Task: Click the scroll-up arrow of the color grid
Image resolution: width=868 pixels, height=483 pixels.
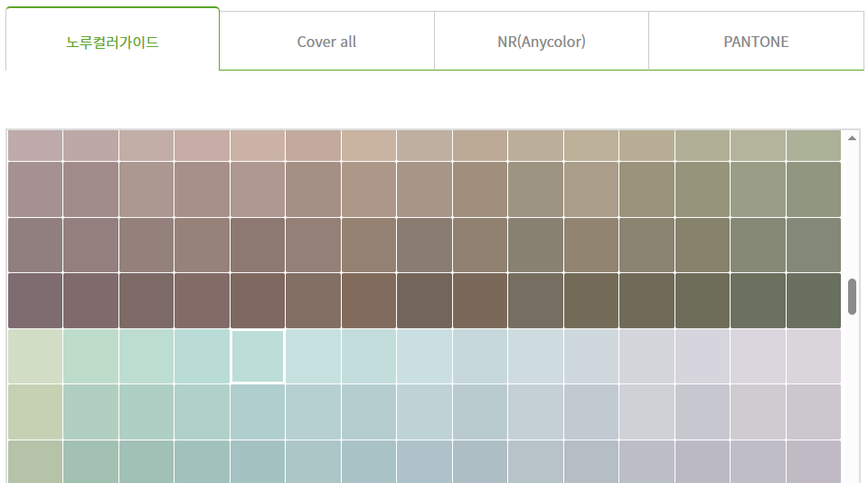Action: click(x=852, y=137)
